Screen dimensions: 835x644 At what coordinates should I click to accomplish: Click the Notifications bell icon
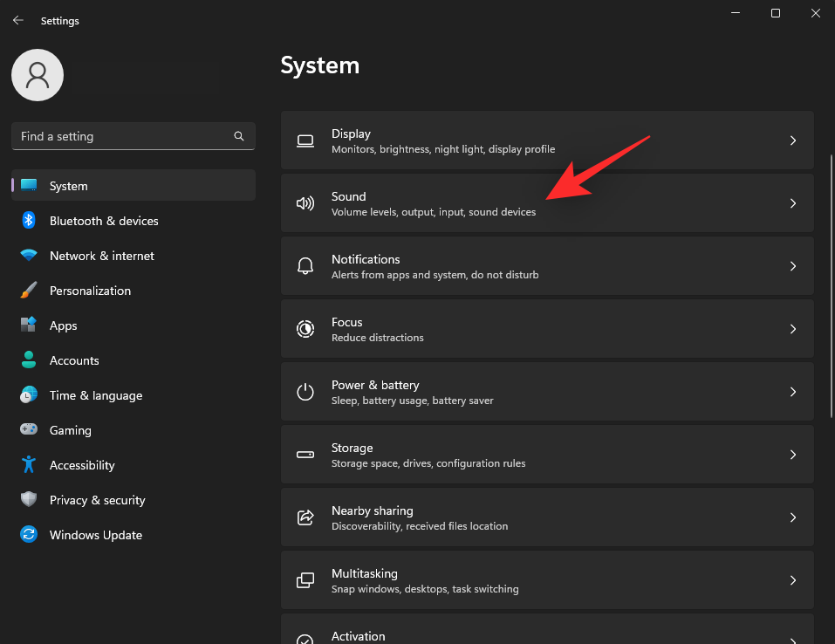click(305, 265)
